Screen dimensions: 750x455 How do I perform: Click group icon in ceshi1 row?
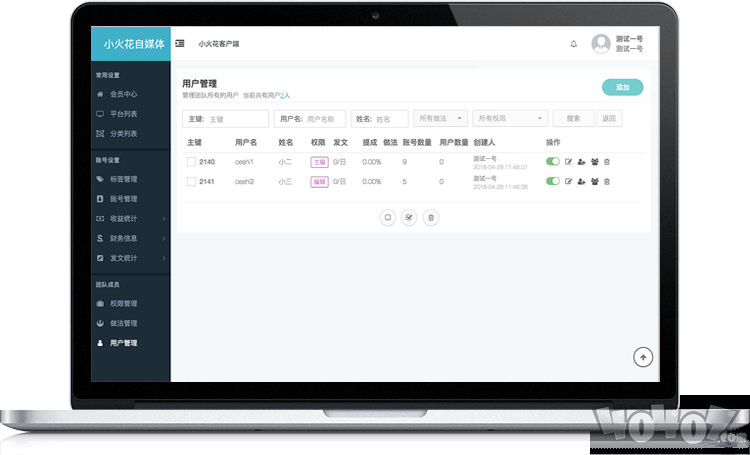coord(595,162)
